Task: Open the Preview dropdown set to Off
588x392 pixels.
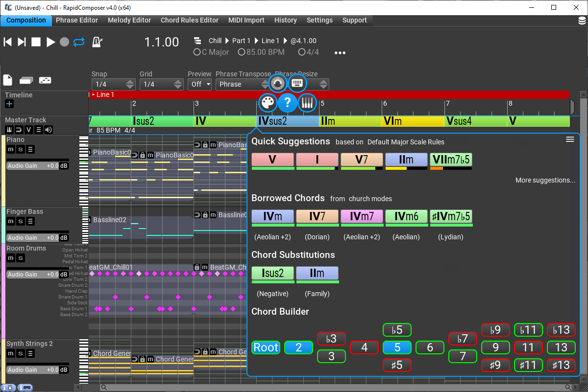Action: click(x=199, y=84)
